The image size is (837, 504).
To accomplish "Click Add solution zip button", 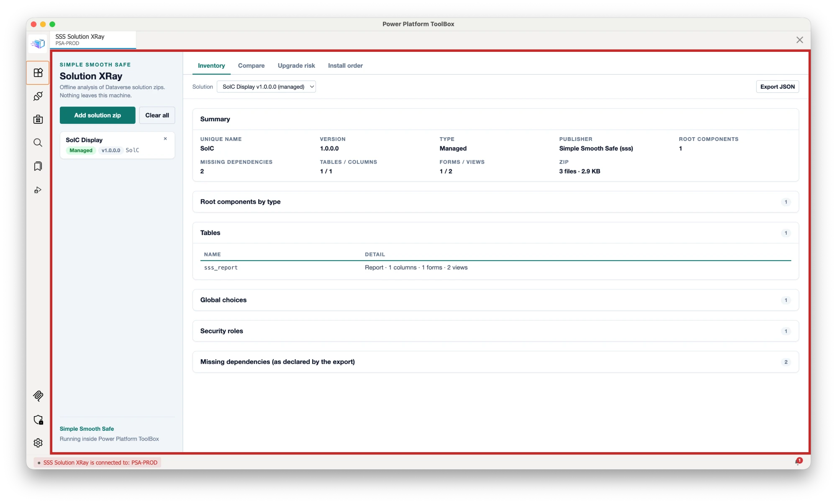I will [x=98, y=115].
